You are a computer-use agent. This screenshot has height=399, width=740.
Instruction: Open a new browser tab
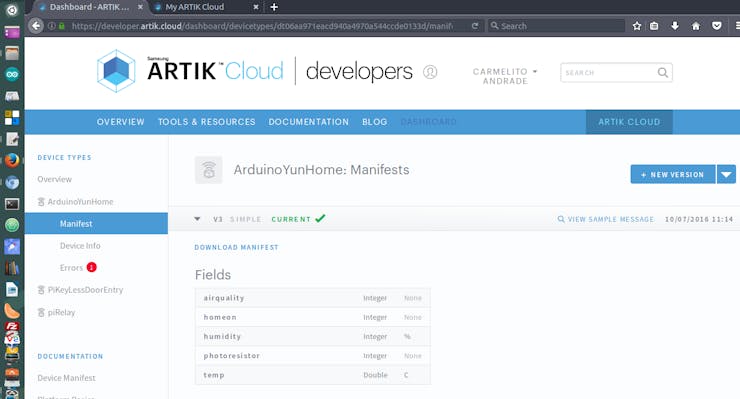pos(274,7)
